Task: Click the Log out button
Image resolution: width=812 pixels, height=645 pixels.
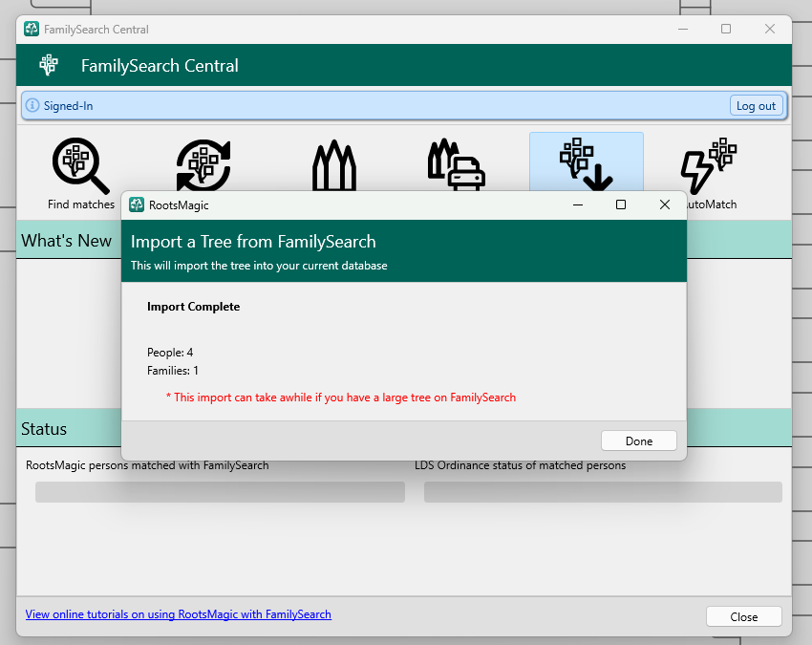Action: [756, 106]
